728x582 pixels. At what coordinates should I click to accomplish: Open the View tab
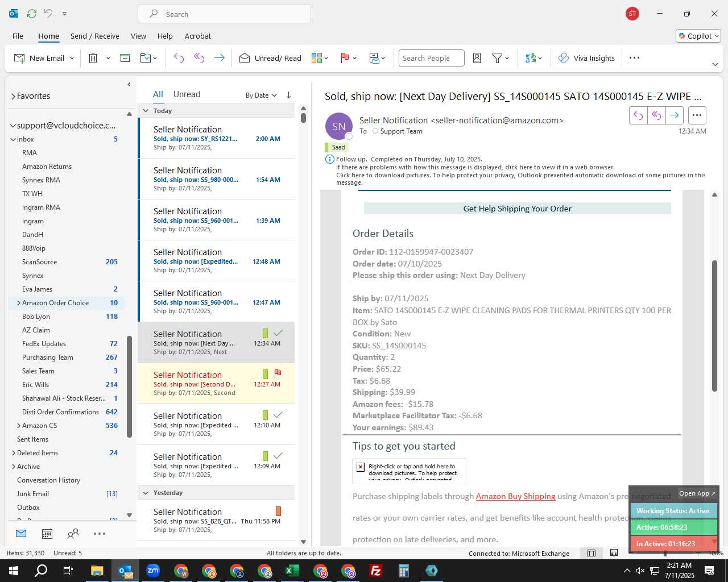tap(138, 36)
